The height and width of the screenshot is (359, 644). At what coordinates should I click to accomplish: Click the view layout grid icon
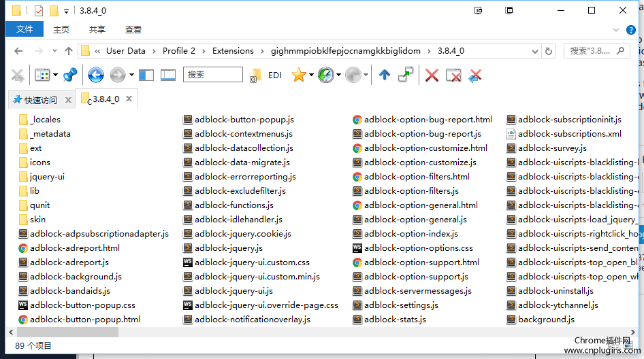(x=42, y=75)
